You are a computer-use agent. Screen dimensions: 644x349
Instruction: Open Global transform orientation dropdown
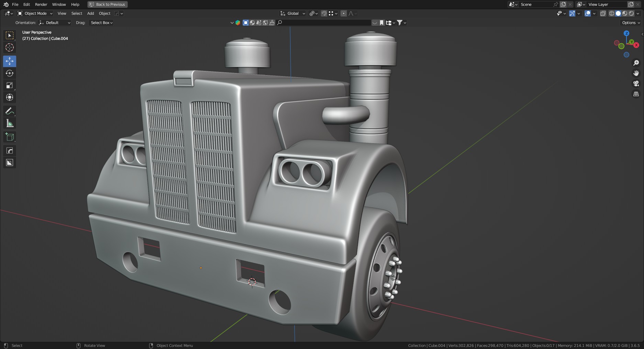click(292, 13)
